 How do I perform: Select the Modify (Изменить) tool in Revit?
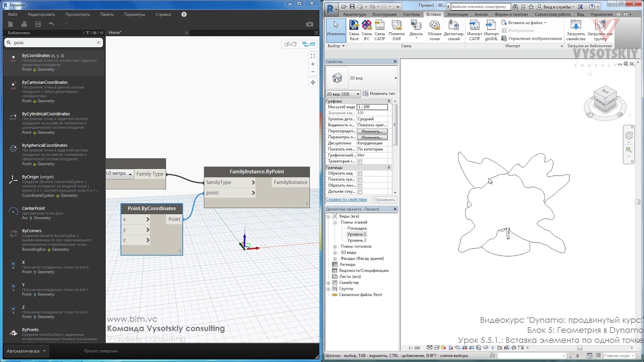tap(336, 30)
